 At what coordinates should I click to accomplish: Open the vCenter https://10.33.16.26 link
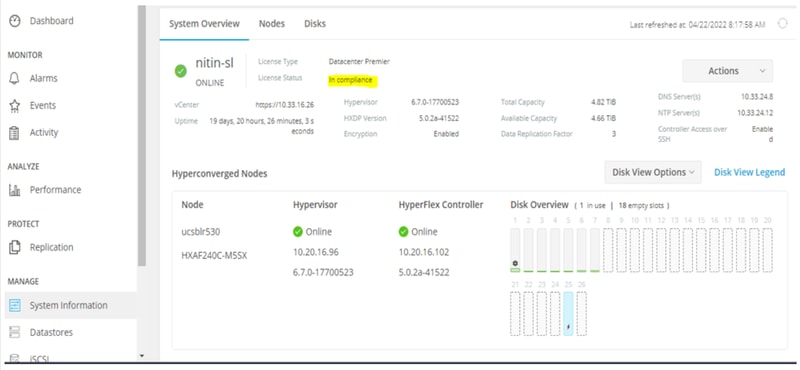[x=285, y=105]
